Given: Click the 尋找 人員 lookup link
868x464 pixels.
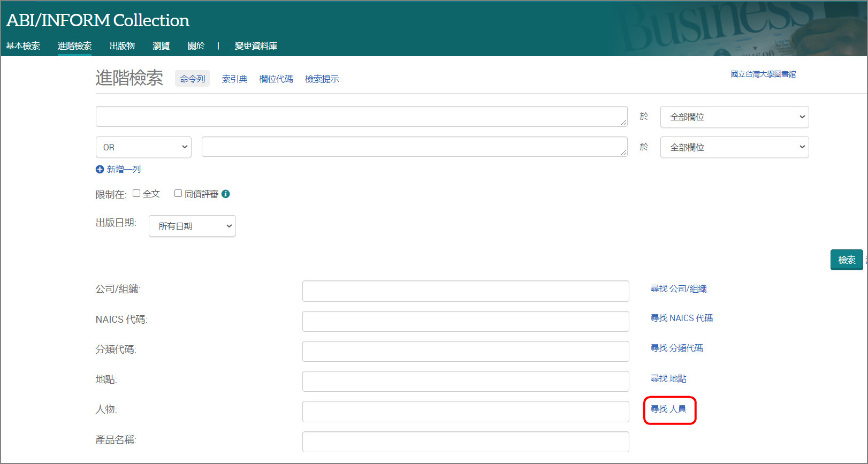Looking at the screenshot, I should [668, 409].
